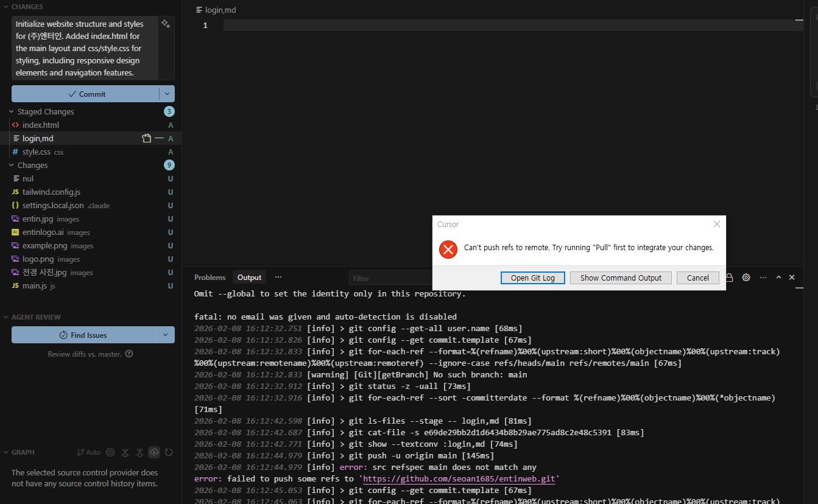Open login,md file via its open-file icon
Image resolution: width=818 pixels, height=504 pixels.
click(x=146, y=138)
